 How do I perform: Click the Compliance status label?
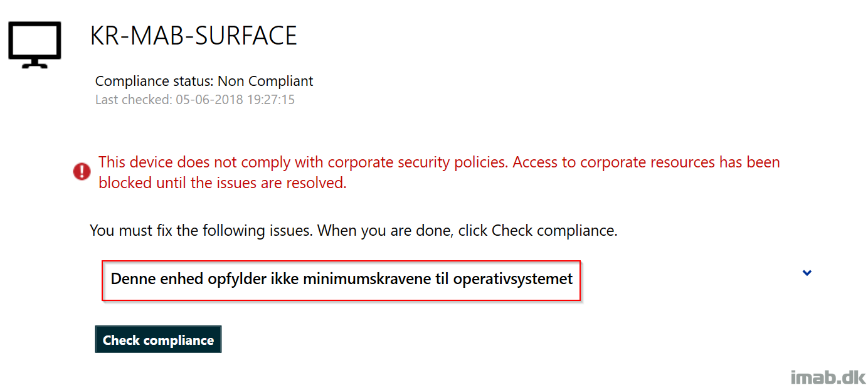pyautogui.click(x=154, y=82)
